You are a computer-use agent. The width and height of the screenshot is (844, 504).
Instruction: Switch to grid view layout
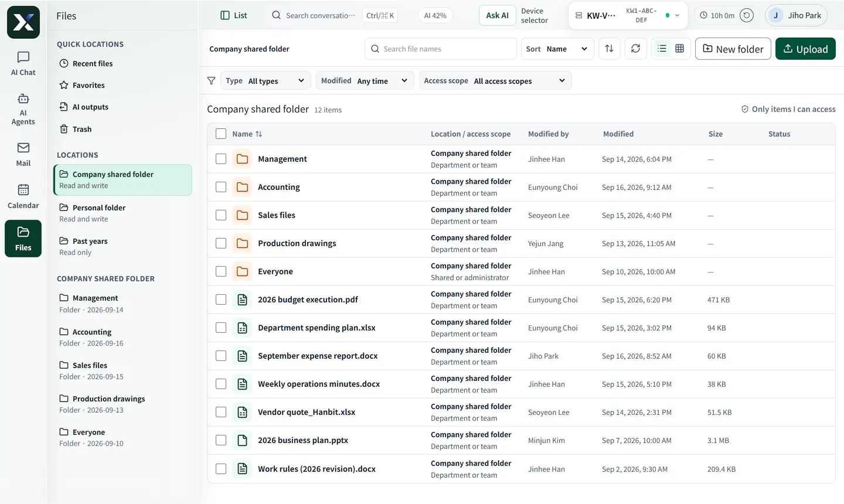pos(679,49)
